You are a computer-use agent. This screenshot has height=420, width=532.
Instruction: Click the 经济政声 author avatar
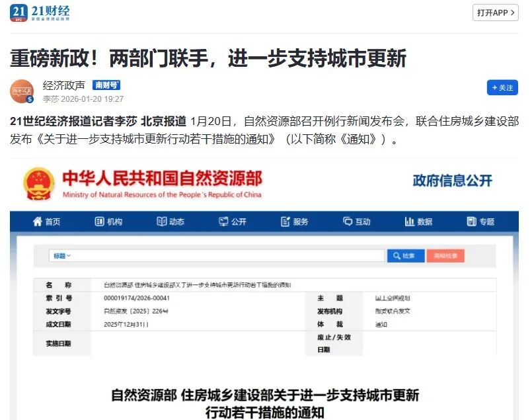click(x=22, y=91)
